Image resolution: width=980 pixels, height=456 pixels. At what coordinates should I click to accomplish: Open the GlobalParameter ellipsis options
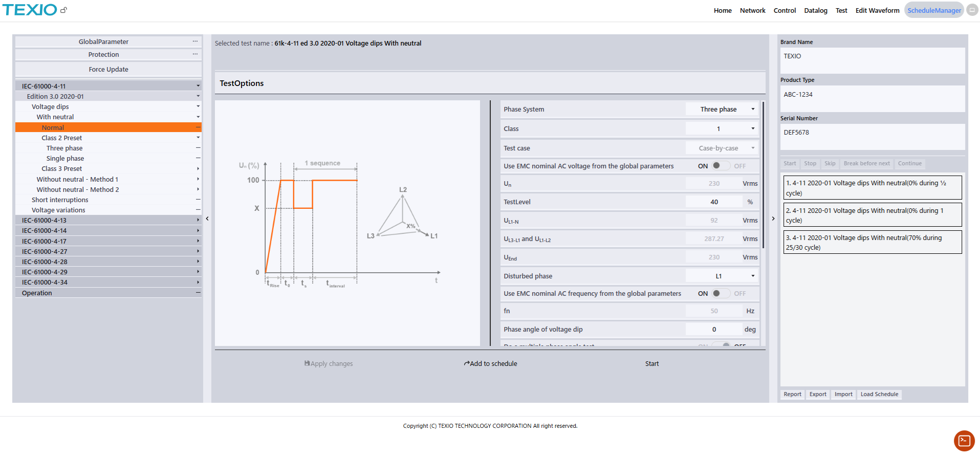[195, 41]
